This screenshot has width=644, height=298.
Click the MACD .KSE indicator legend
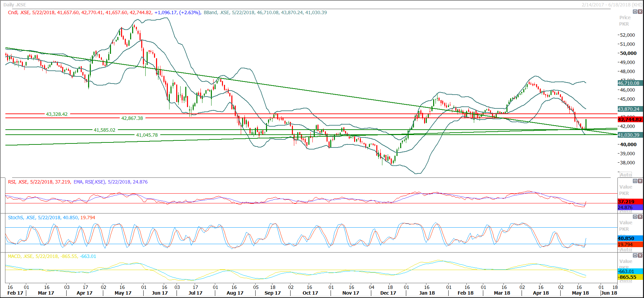(x=52, y=256)
